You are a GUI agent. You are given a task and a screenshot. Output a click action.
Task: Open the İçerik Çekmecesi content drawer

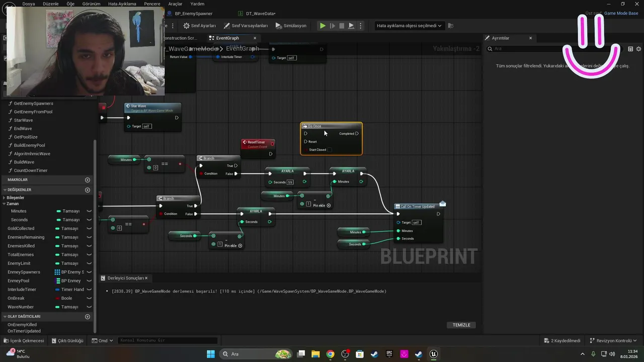click(24, 340)
